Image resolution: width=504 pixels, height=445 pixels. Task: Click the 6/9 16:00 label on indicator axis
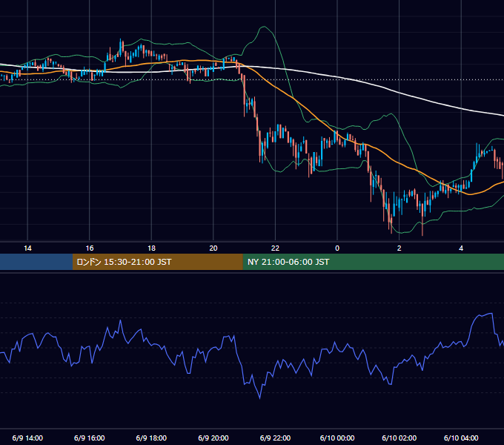point(90,438)
